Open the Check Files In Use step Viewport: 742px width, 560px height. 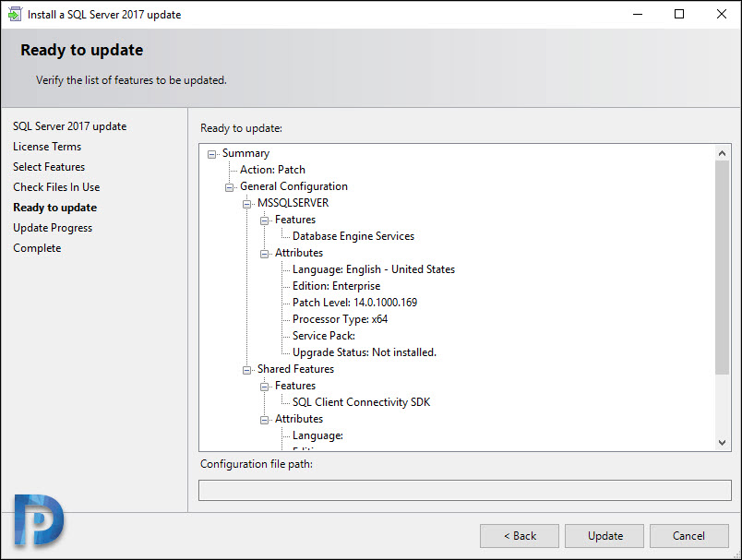point(56,187)
